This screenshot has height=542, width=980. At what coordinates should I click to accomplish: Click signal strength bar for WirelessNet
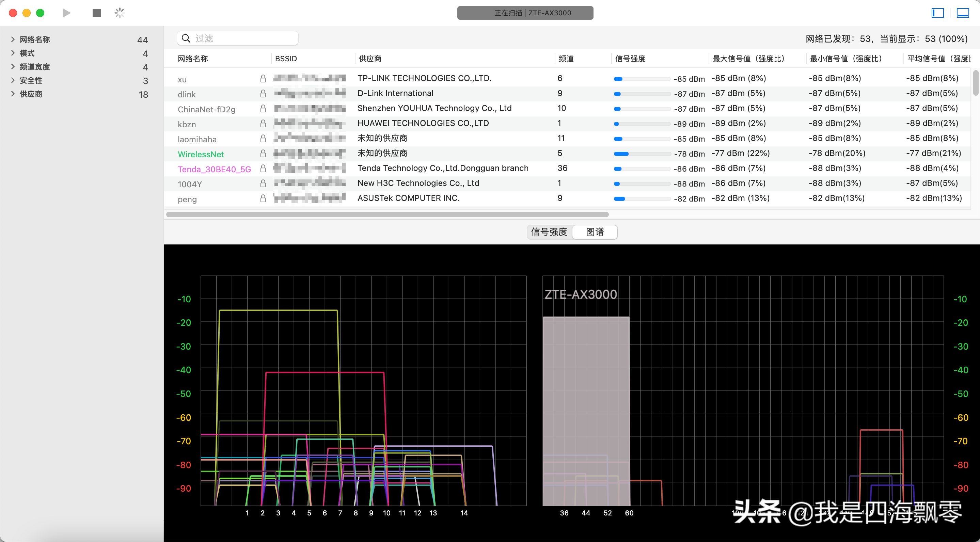(x=642, y=154)
